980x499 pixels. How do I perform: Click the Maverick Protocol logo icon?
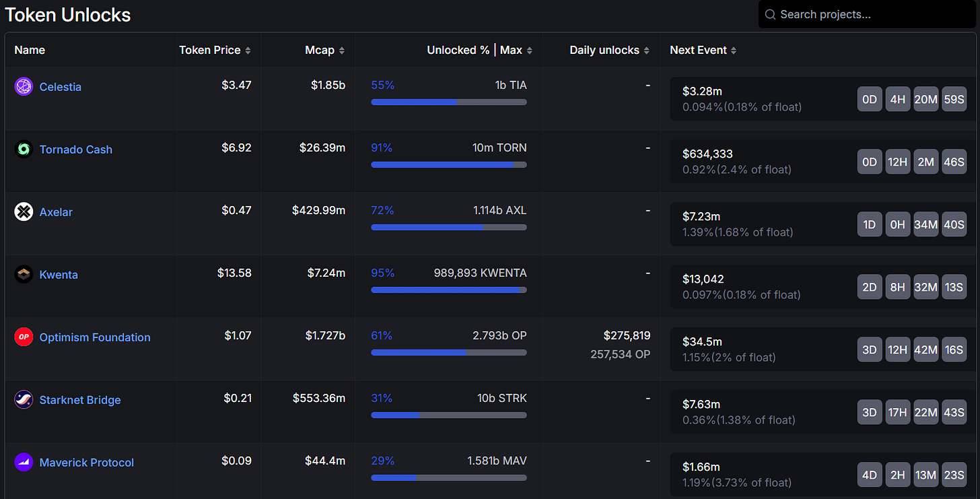coord(24,462)
